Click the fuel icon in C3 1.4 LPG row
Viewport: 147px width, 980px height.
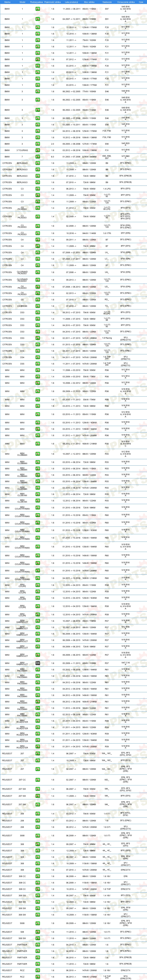tap(38, 189)
